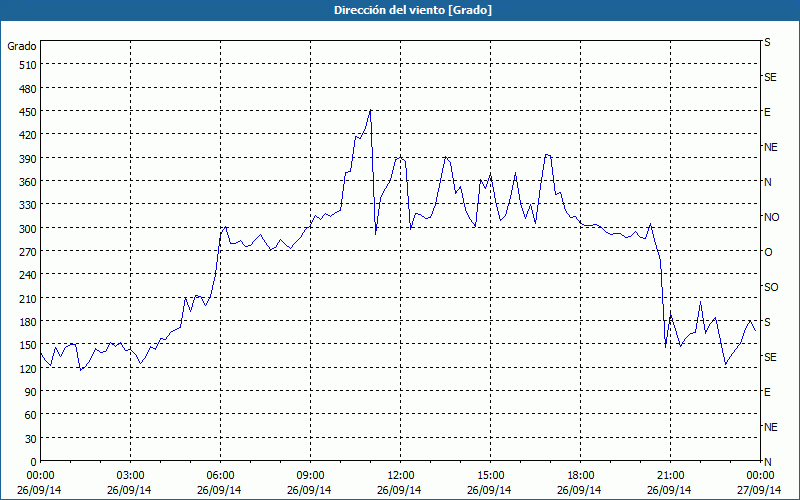Click the 15:00 time label
Image resolution: width=800 pixels, height=500 pixels.
[490, 476]
